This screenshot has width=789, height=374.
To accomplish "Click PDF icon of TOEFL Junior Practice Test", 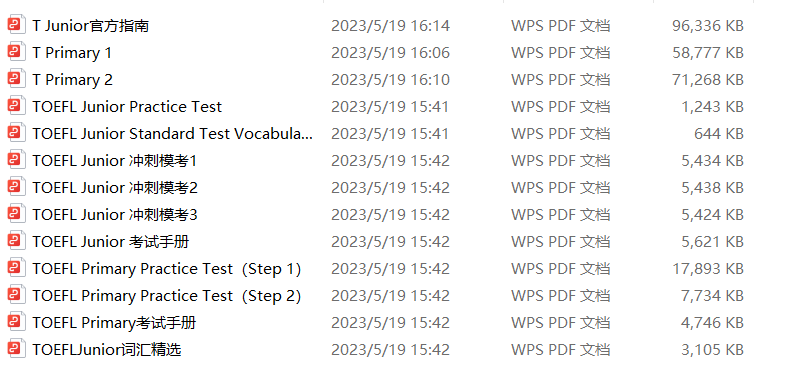I will [x=16, y=106].
